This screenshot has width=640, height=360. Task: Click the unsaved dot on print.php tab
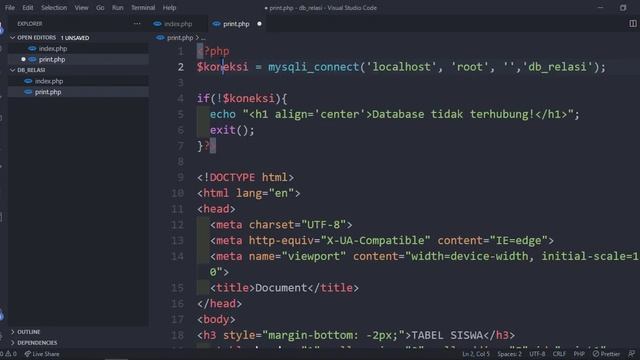point(259,24)
